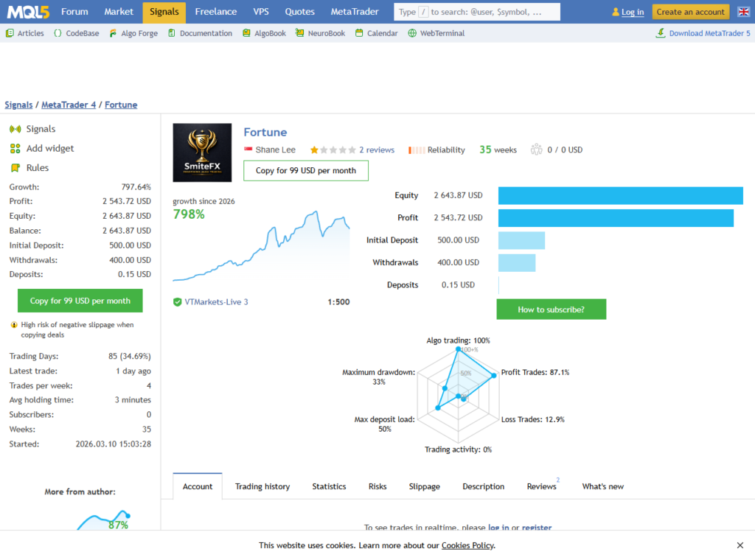Click the VTMarkets verified shield icon
Image resolution: width=755 pixels, height=560 pixels.
(177, 302)
